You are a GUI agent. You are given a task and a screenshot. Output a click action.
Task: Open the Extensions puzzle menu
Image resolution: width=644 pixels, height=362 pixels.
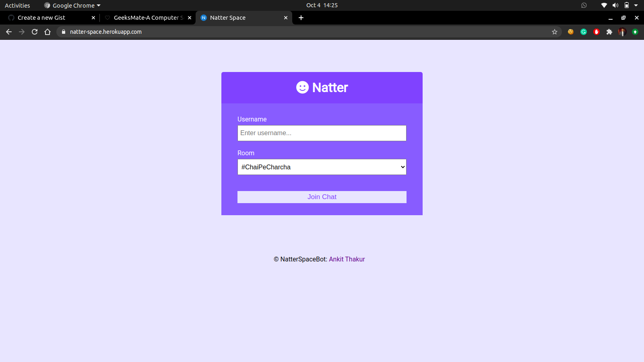609,32
